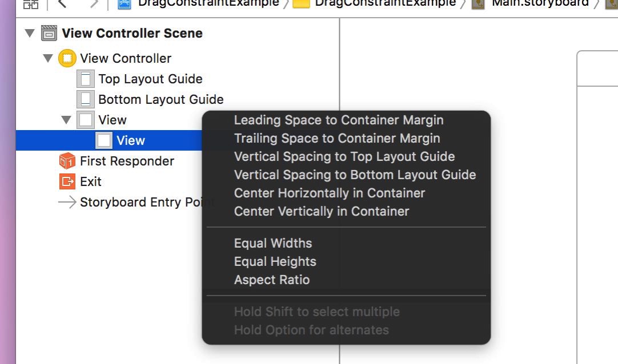Choose Vertical Spacing to Top Layout Guide
The height and width of the screenshot is (364, 618).
[344, 157]
